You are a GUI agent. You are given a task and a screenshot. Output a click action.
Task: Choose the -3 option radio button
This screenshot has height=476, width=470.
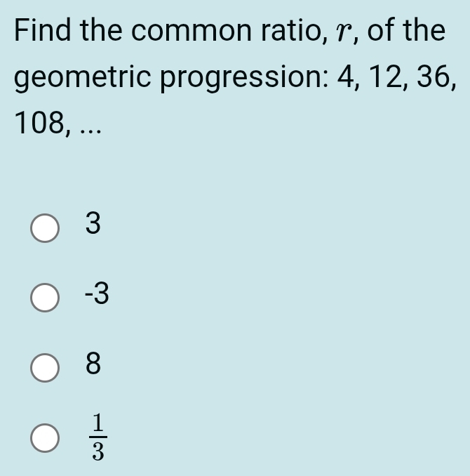click(x=45, y=297)
